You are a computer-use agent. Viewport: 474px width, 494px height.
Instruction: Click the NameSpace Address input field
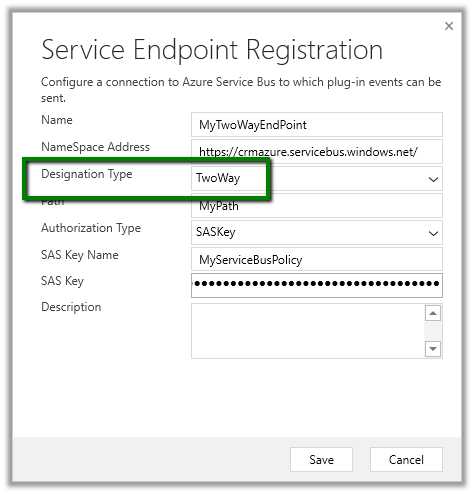(317, 152)
